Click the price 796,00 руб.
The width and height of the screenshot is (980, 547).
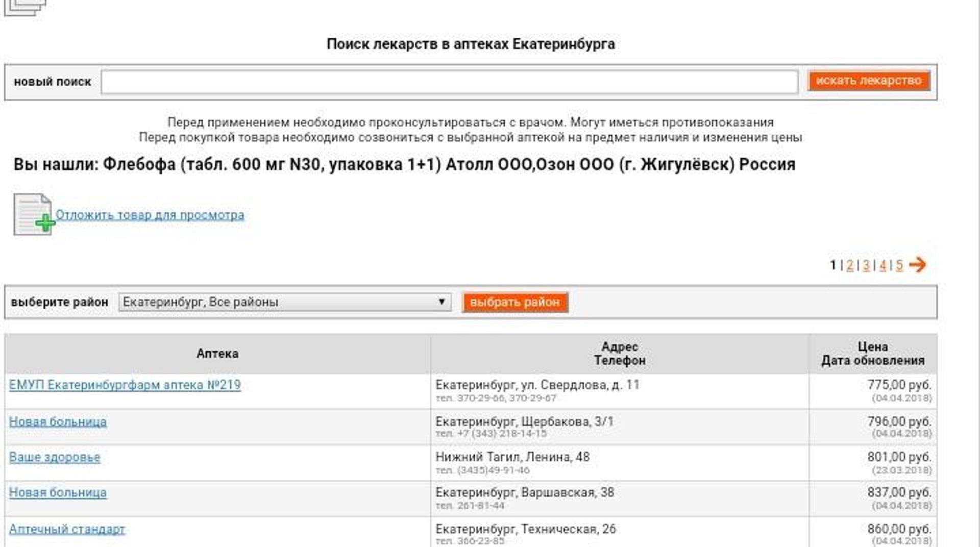(x=899, y=421)
